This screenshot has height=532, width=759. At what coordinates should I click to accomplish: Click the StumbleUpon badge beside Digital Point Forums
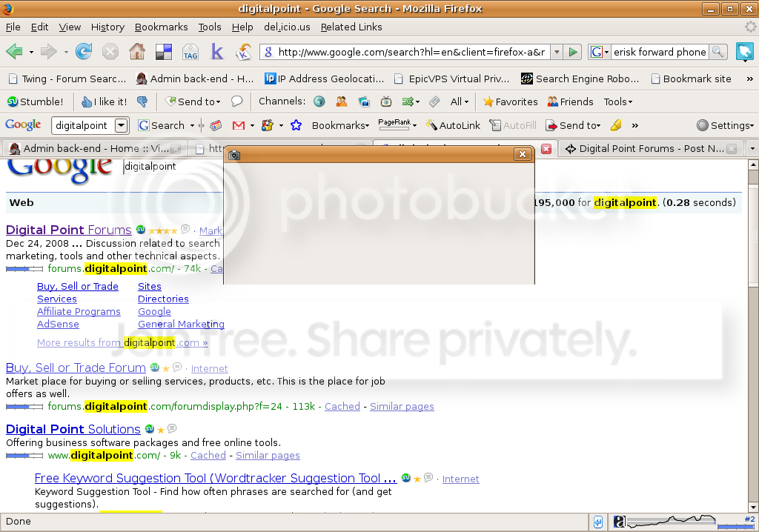pyautogui.click(x=140, y=230)
